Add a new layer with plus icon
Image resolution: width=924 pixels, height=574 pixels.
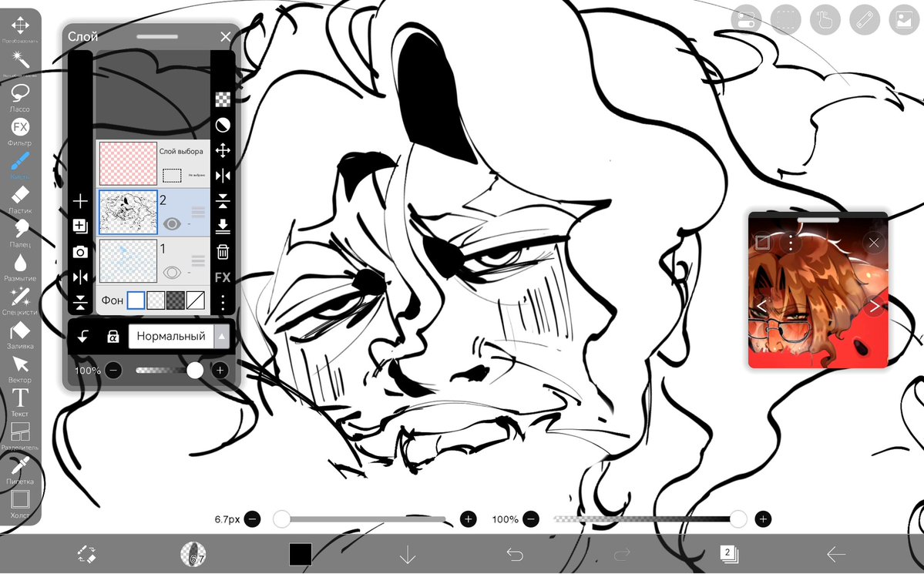coord(80,201)
